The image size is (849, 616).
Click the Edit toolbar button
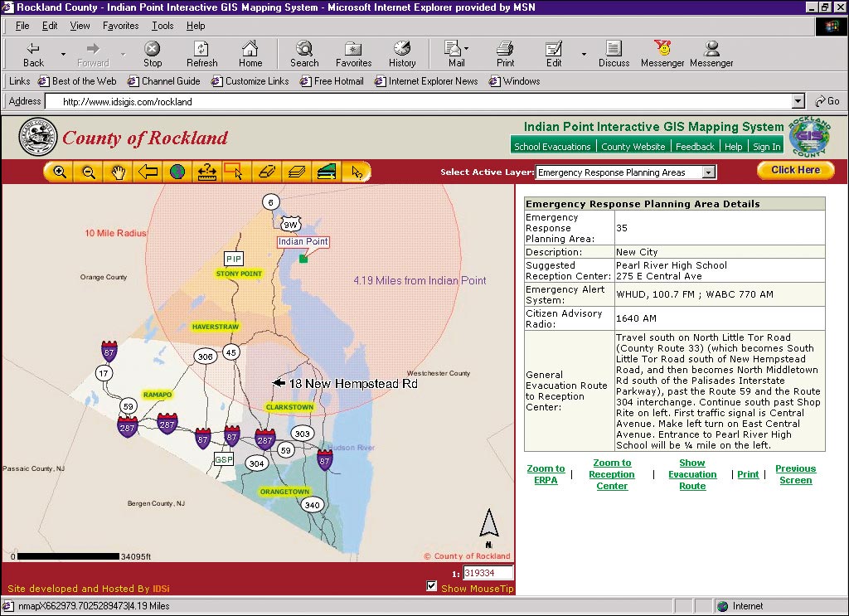point(553,55)
